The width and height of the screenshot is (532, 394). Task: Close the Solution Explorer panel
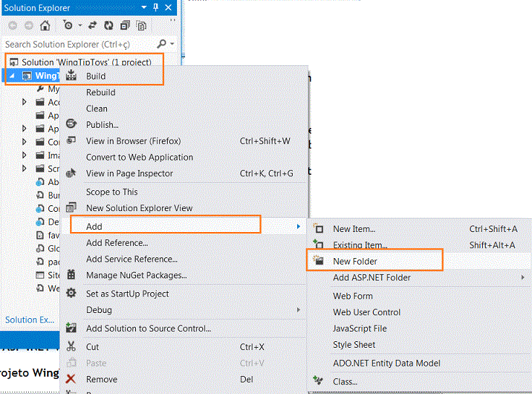pyautogui.click(x=168, y=7)
